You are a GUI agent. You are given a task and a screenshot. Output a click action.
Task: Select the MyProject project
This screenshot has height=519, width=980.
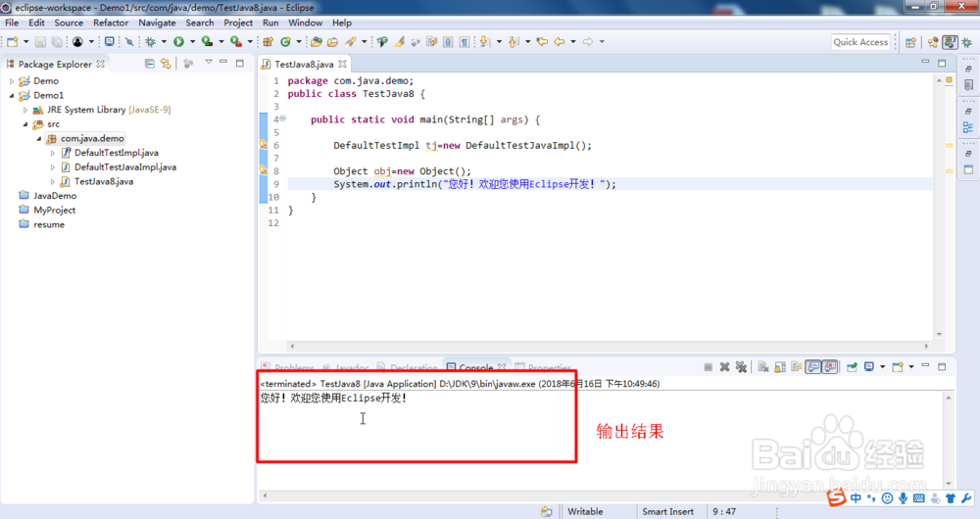[54, 211]
